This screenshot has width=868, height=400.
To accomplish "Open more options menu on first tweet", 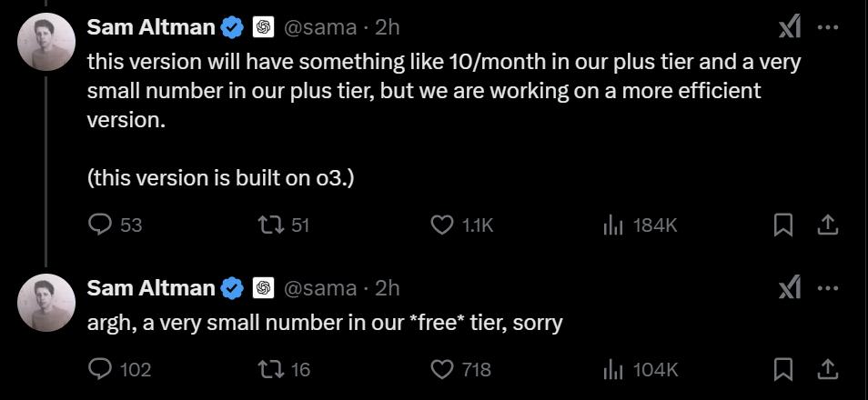I will [827, 28].
